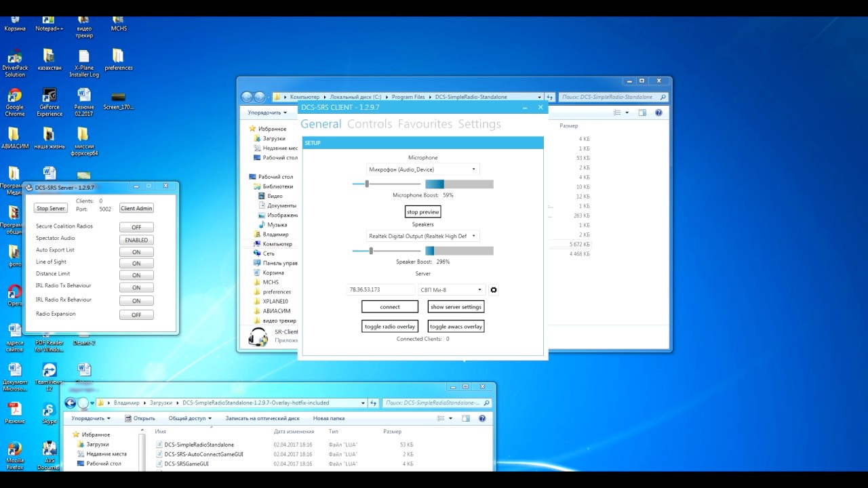
Task: Switch to the General tab
Action: click(321, 124)
